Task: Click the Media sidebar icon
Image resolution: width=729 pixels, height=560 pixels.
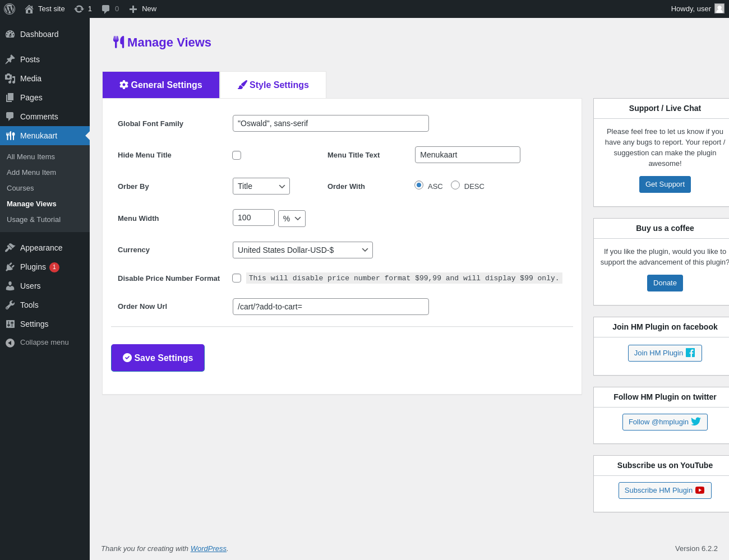Action: click(x=10, y=78)
